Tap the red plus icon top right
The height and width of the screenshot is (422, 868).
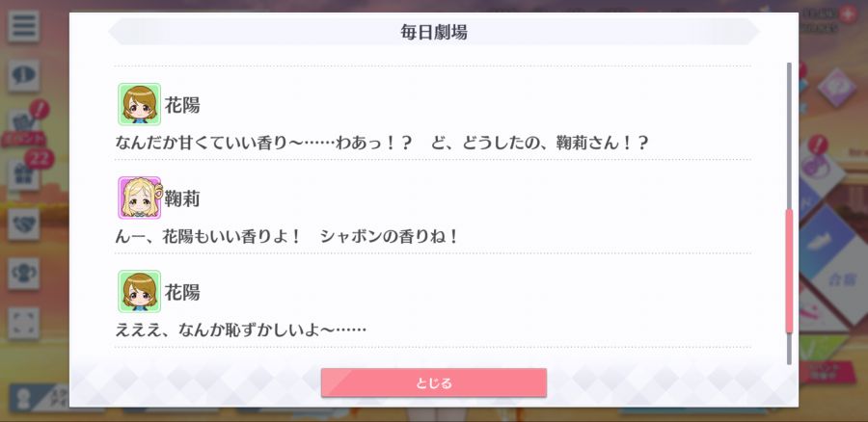[x=848, y=14]
